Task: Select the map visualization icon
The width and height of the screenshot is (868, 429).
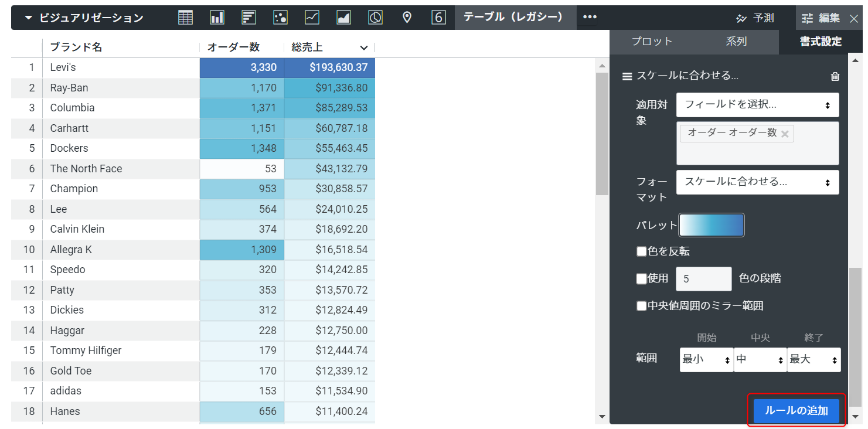Action: click(x=407, y=17)
